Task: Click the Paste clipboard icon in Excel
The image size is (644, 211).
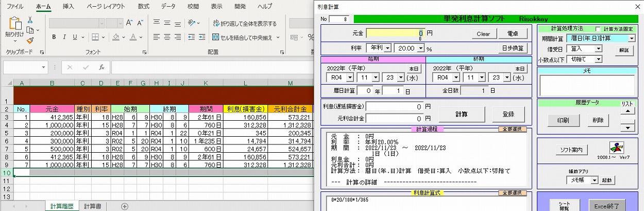Action: pyautogui.click(x=14, y=24)
